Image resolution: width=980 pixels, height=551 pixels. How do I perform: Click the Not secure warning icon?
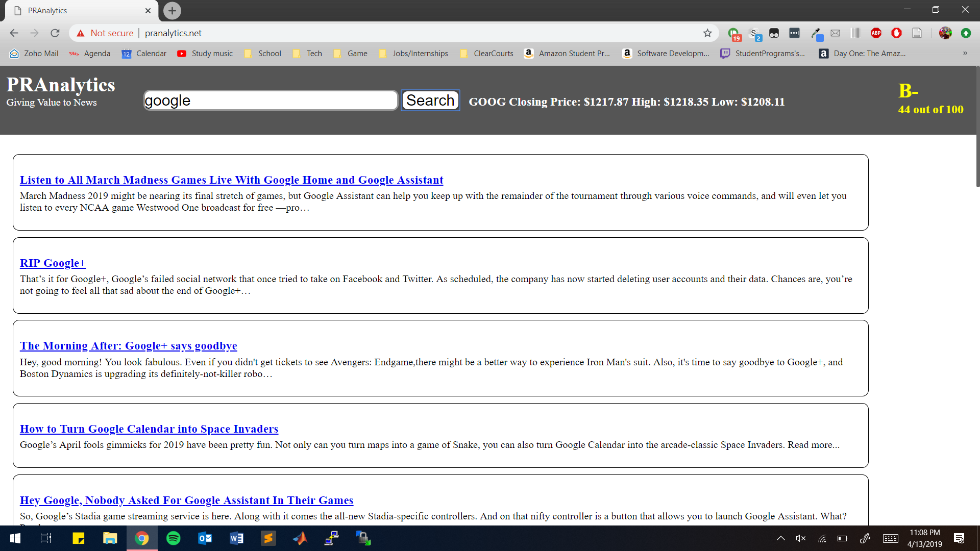tap(81, 33)
